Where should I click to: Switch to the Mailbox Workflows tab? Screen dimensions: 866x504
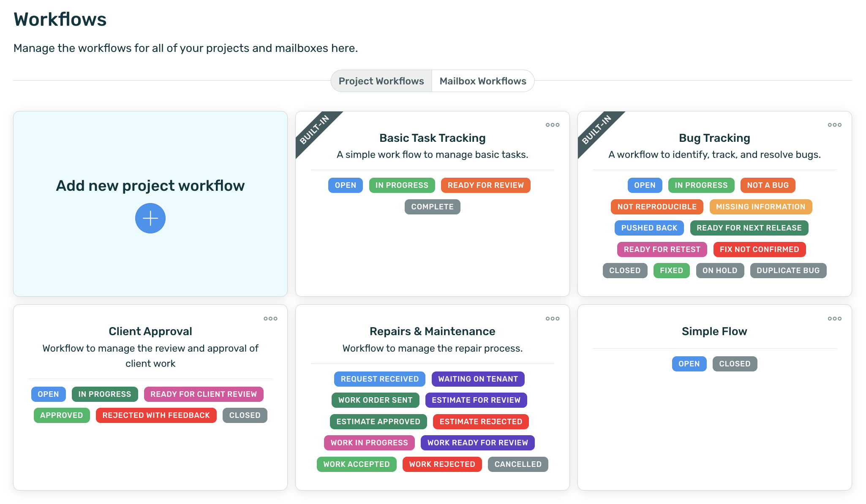pos(482,81)
